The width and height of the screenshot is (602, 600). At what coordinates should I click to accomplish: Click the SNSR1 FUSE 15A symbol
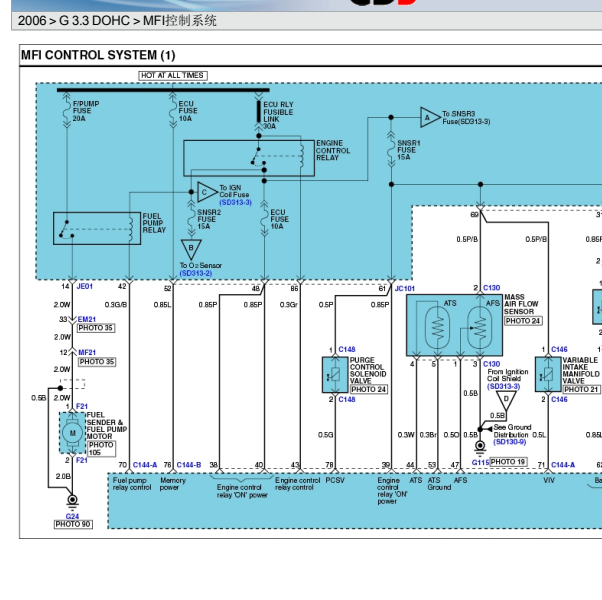tap(391, 149)
